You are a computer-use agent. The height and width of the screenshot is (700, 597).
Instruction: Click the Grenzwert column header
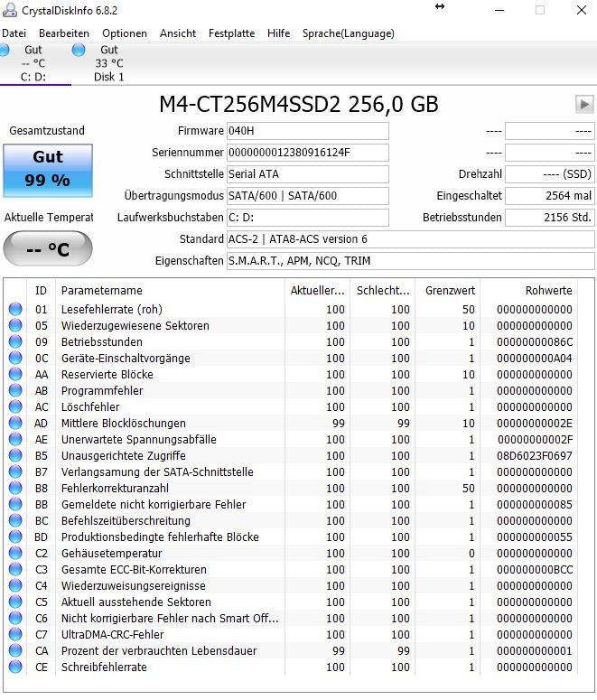coord(447,291)
